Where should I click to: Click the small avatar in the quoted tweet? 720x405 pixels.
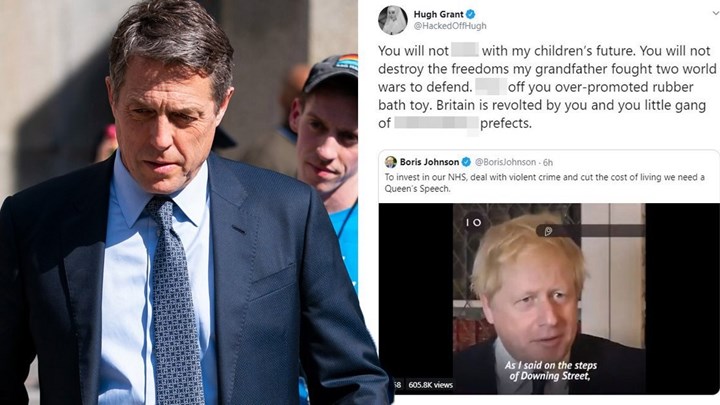pos(391,162)
